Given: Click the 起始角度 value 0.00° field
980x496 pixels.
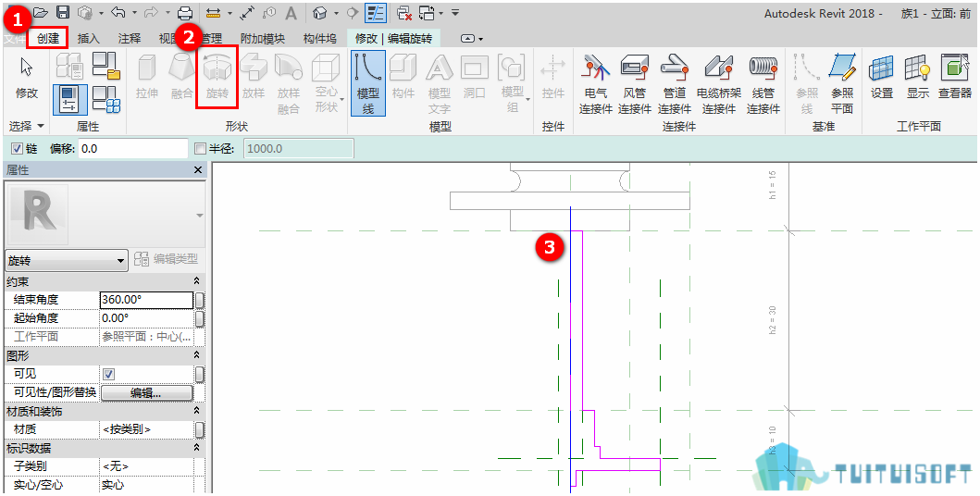Looking at the screenshot, I should [146, 318].
